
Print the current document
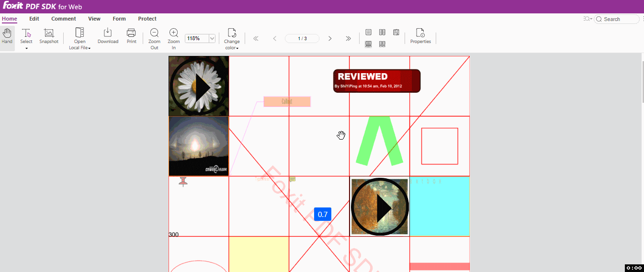tap(131, 36)
